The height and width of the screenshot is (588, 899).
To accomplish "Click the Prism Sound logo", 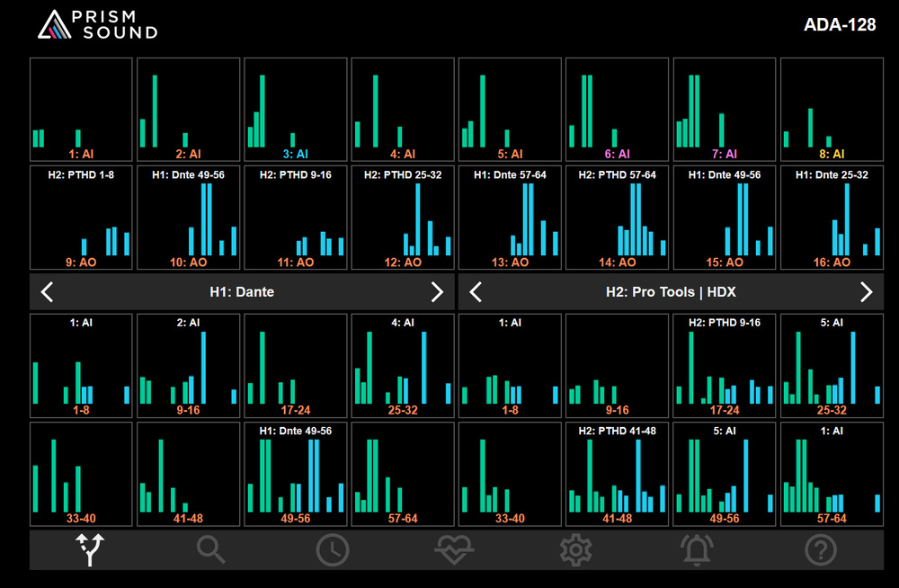I will pos(97,25).
